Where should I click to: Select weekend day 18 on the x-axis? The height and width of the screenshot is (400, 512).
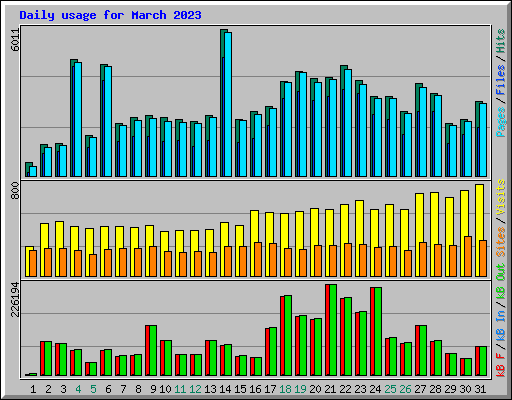[286, 389]
